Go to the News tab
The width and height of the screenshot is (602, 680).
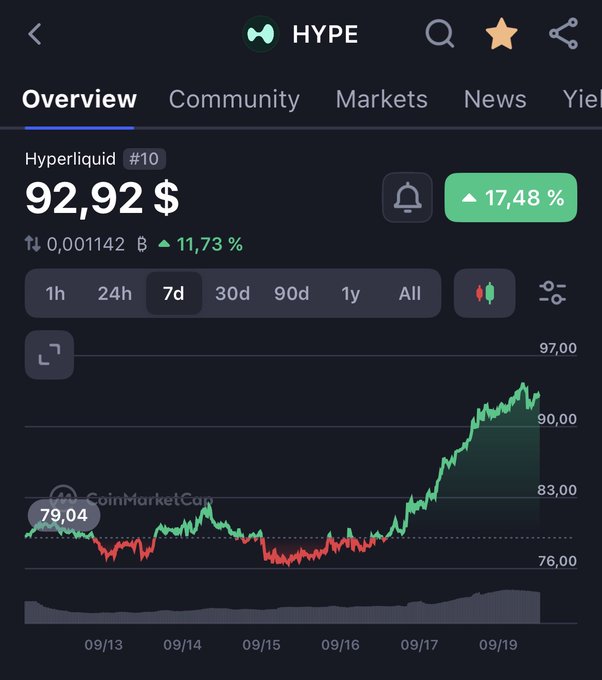[495, 99]
